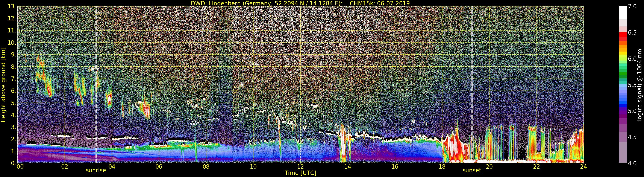Click the time tick label '00'
644x177 pixels.
coord(20,166)
